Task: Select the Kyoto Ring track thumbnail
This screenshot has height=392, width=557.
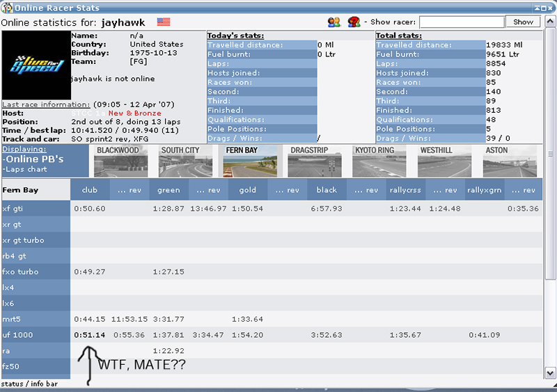Action: pyautogui.click(x=379, y=161)
